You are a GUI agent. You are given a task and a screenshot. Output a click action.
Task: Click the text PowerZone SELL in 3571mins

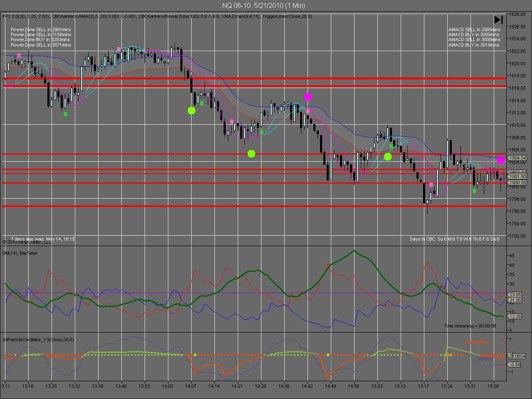point(41,44)
